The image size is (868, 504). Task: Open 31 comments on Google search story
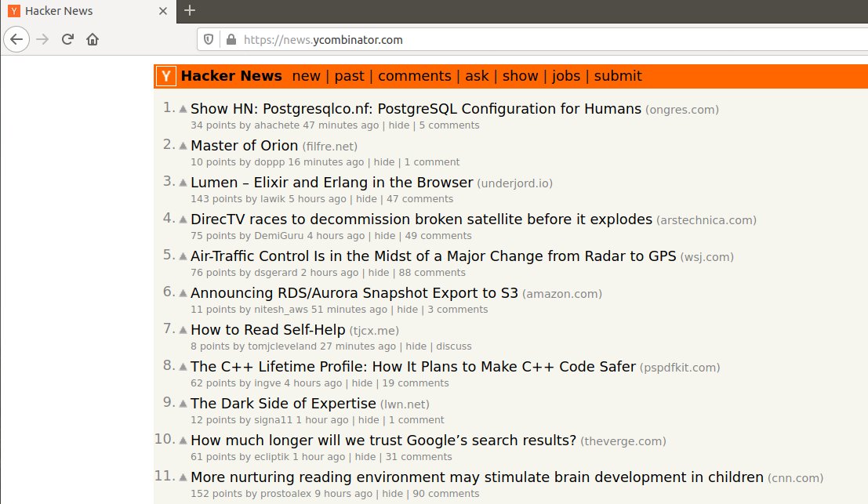tap(419, 457)
